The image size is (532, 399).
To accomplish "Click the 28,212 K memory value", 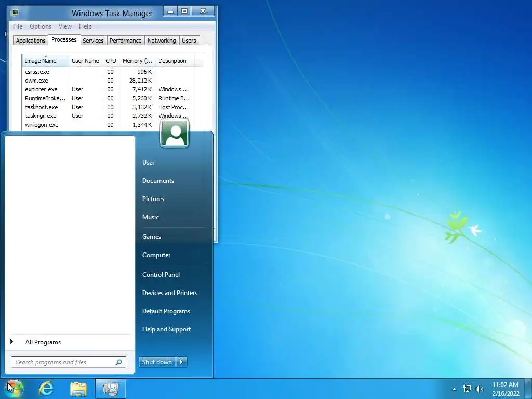I will [x=140, y=81].
